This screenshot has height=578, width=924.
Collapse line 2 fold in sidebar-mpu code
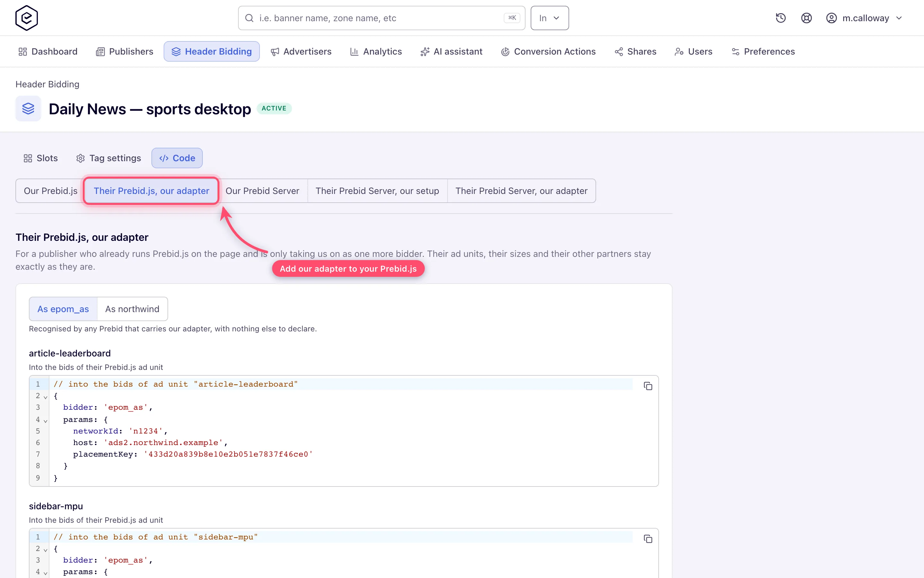46,550
